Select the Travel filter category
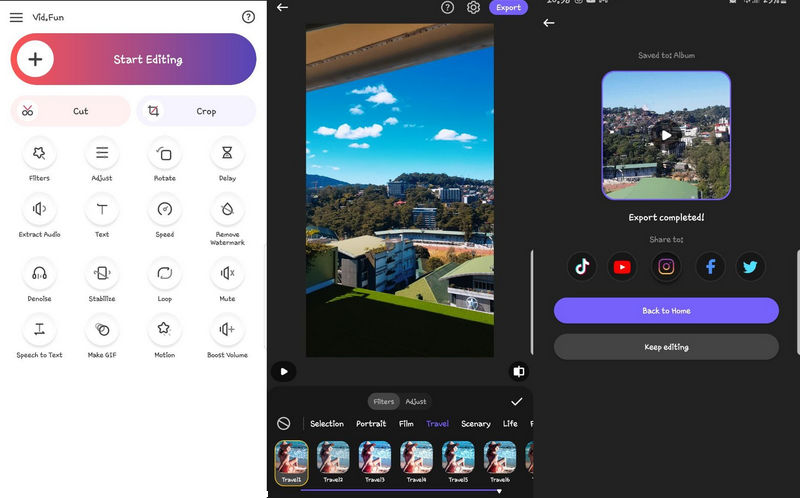The width and height of the screenshot is (800, 498). point(437,424)
